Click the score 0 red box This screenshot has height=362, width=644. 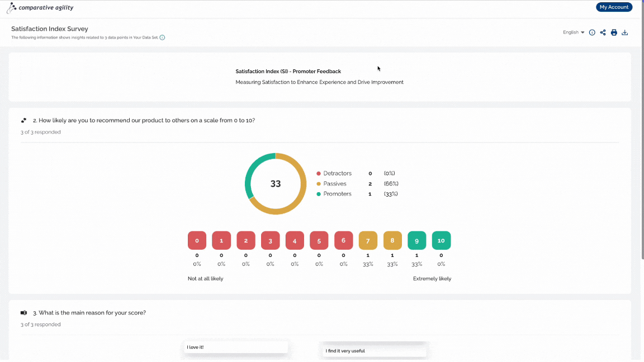point(197,241)
